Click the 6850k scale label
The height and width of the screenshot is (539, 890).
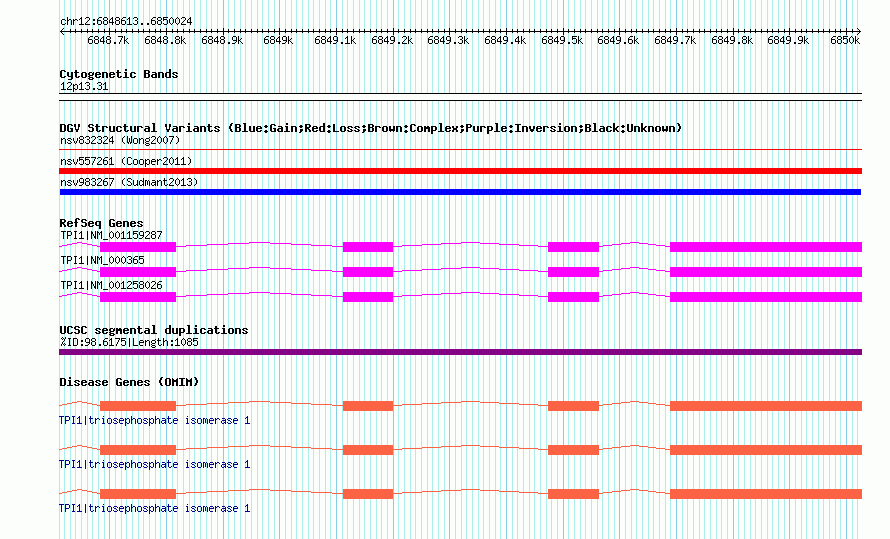845,40
